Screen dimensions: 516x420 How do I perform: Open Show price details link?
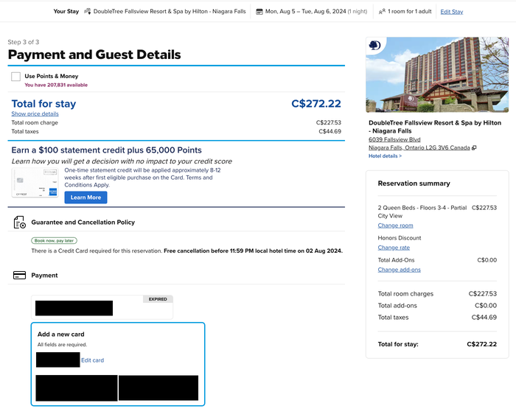click(x=35, y=113)
